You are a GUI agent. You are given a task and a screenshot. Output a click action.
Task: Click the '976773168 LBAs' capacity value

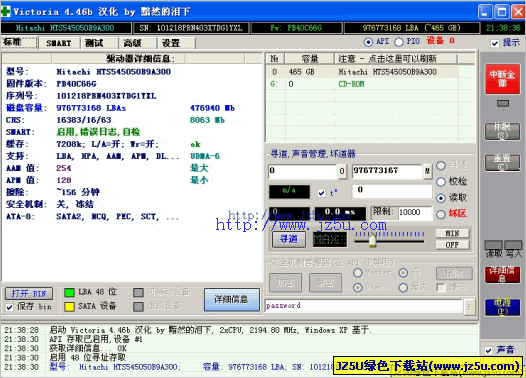91,108
